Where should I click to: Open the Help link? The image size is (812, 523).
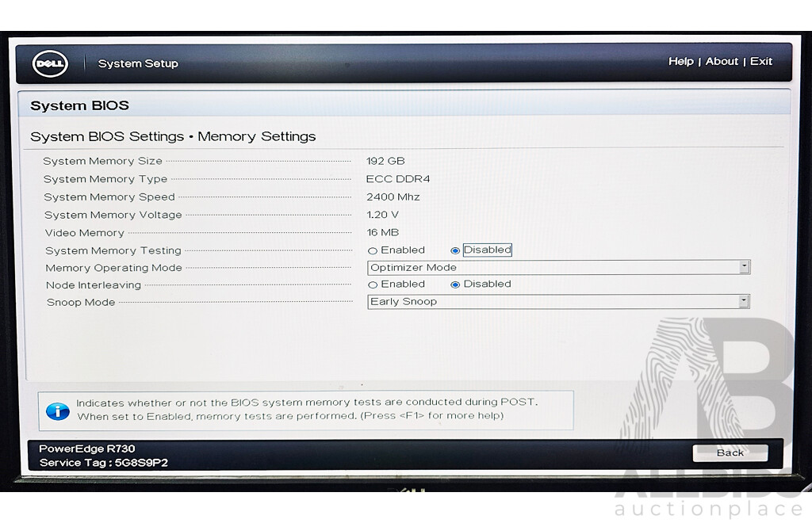point(681,62)
